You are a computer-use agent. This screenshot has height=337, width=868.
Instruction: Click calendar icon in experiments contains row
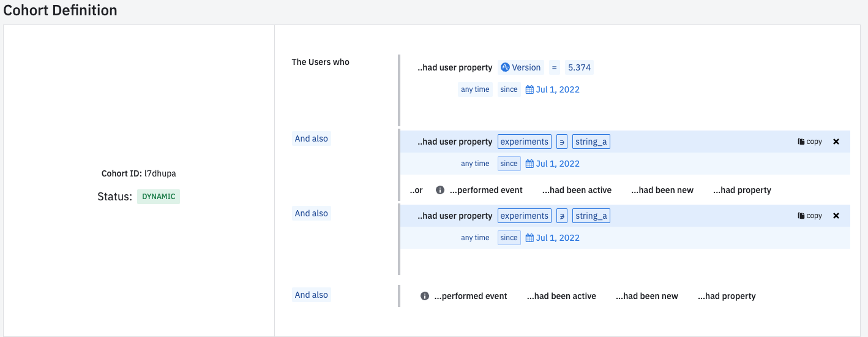(x=529, y=164)
